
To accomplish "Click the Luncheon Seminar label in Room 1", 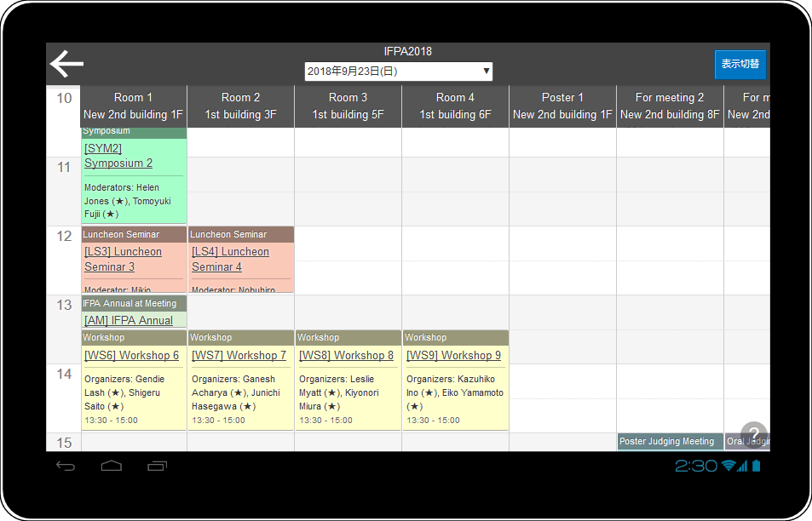I will pyautogui.click(x=121, y=234).
